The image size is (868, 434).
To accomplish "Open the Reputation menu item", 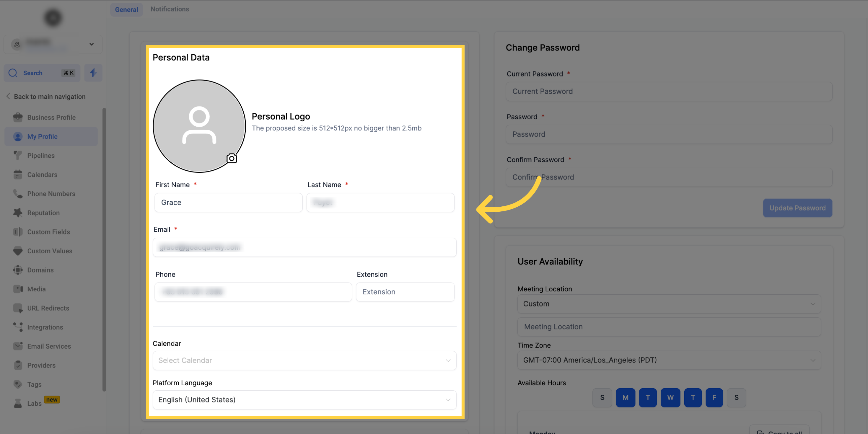I will [51, 213].
